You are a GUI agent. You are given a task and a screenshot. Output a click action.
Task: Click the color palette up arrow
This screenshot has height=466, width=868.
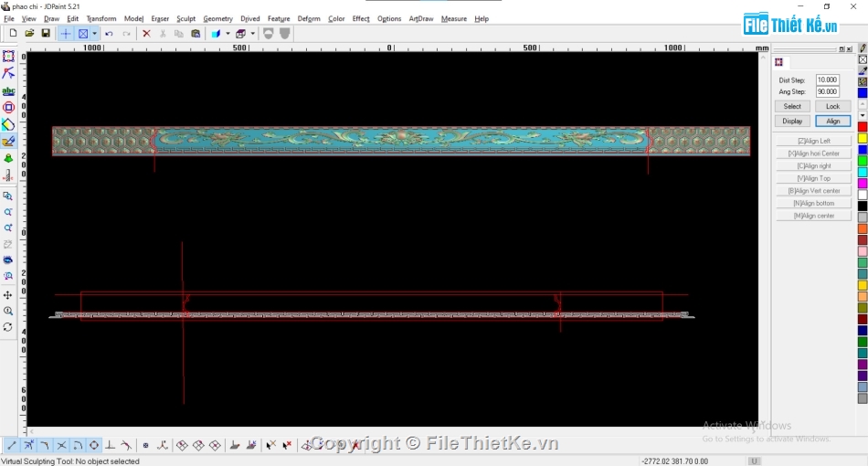863,104
